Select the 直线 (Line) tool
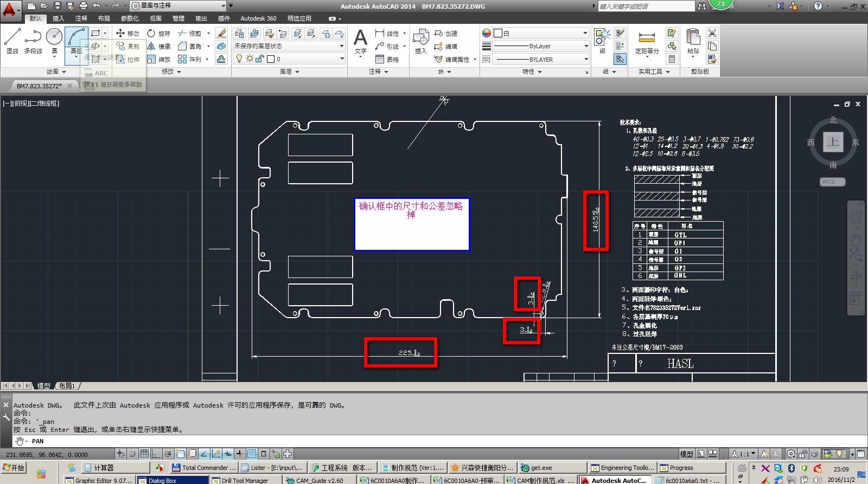This screenshot has height=484, width=868. pyautogui.click(x=12, y=41)
